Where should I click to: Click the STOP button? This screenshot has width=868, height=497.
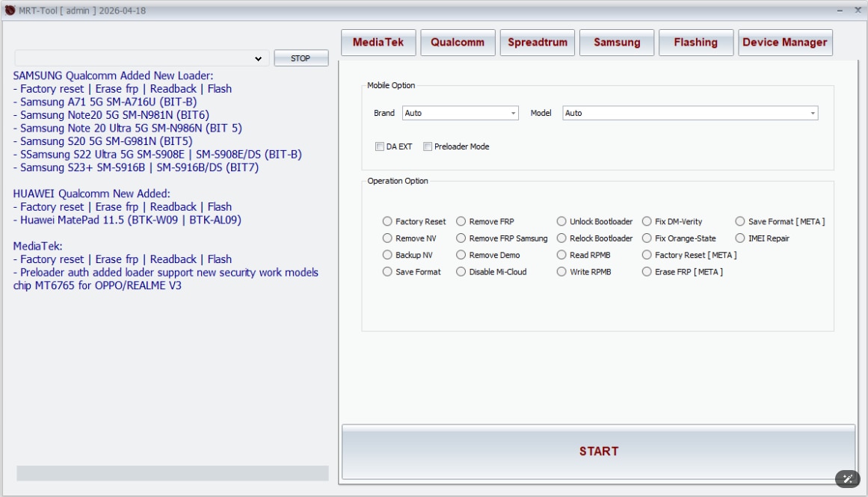pos(301,58)
